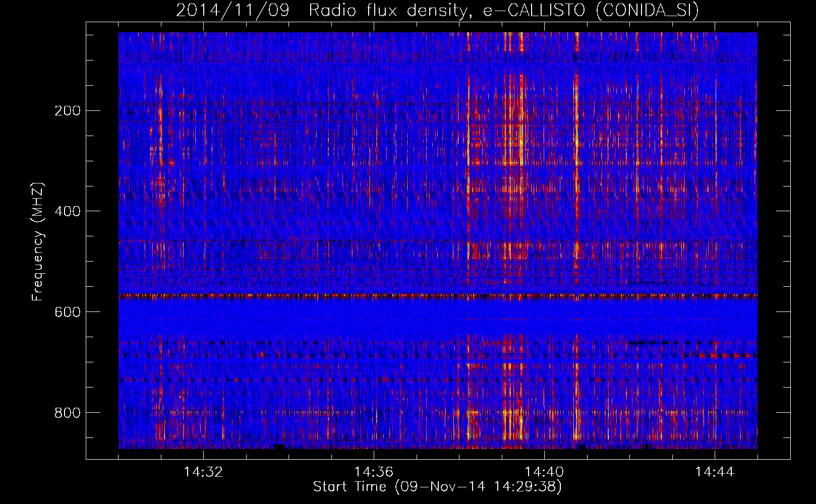Click the 14:36 time tick label
The height and width of the screenshot is (504, 816).
pos(374,472)
